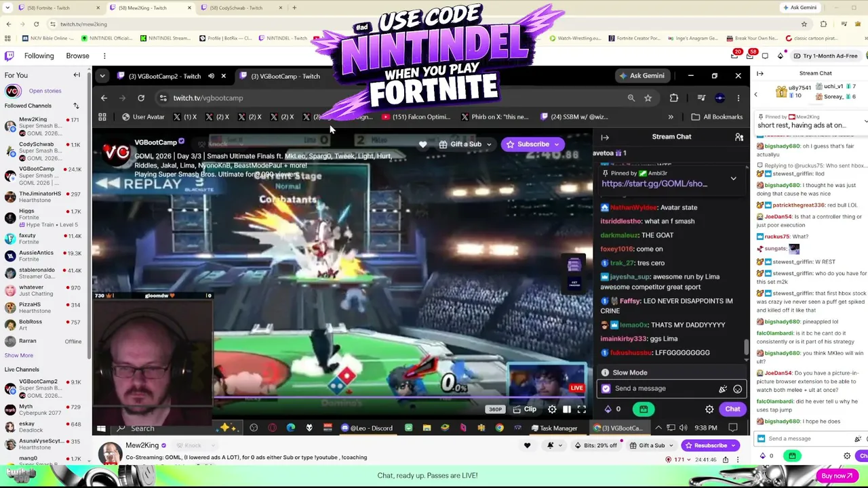Show hidden icons in the taskbar tray

658,428
